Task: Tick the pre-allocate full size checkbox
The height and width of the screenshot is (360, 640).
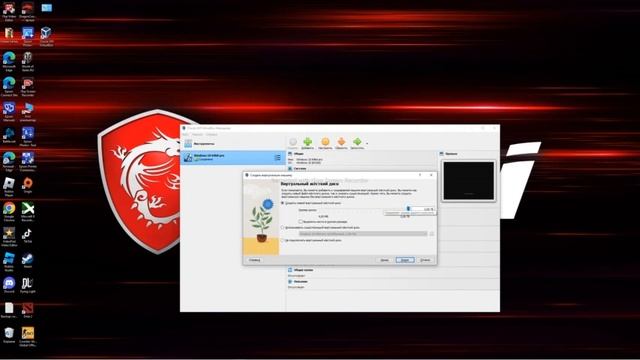Action: click(301, 222)
